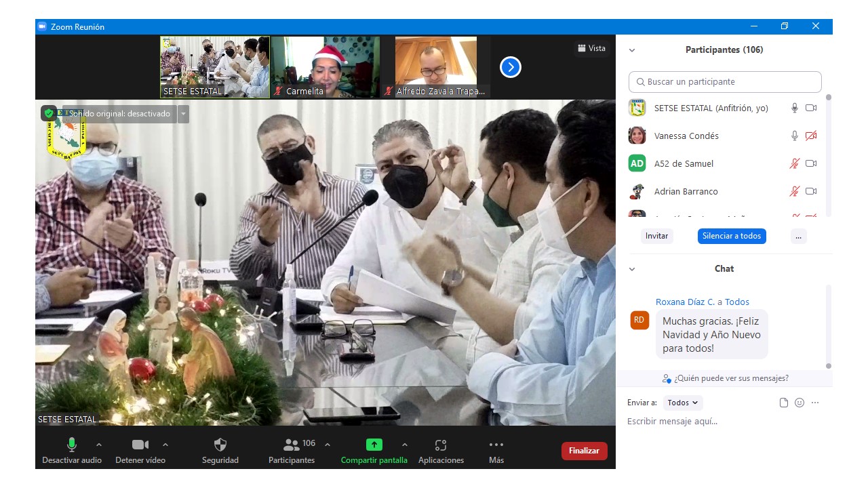This screenshot has height=488, width=868.
Task: Unmute Adrian Barranco microphone icon
Action: coord(795,191)
